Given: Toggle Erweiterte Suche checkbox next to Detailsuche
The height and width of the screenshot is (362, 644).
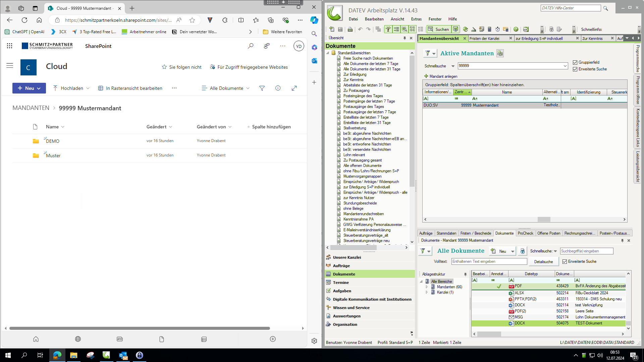Looking at the screenshot, I should point(565,261).
